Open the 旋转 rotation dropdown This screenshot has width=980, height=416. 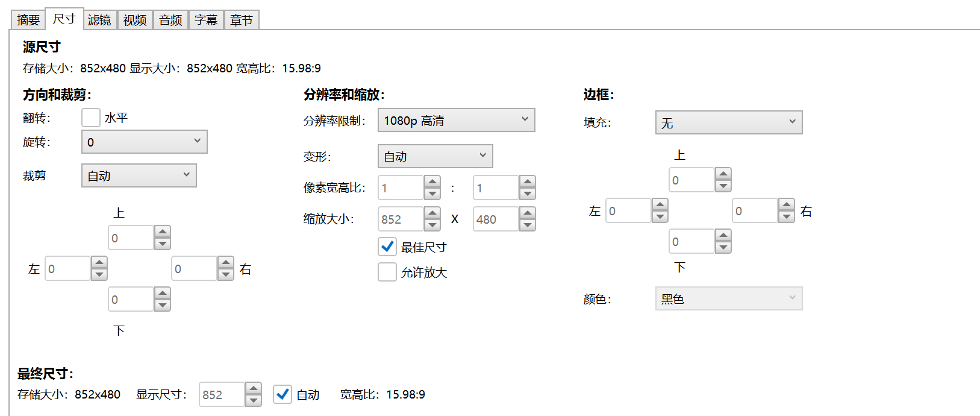(145, 142)
